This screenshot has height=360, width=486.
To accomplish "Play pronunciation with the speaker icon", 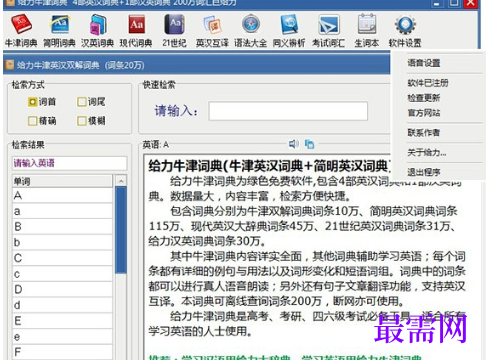I will (294, 144).
